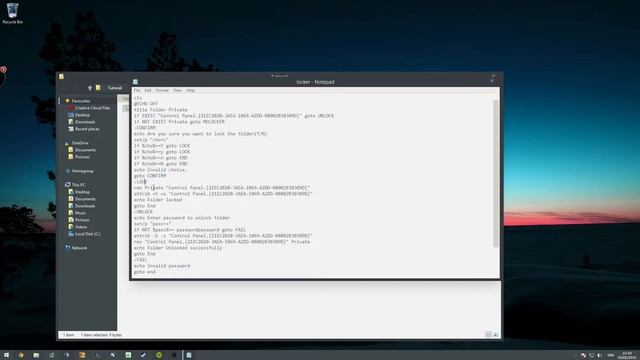
Task: Open Music under This PC
Action: pyautogui.click(x=80, y=213)
